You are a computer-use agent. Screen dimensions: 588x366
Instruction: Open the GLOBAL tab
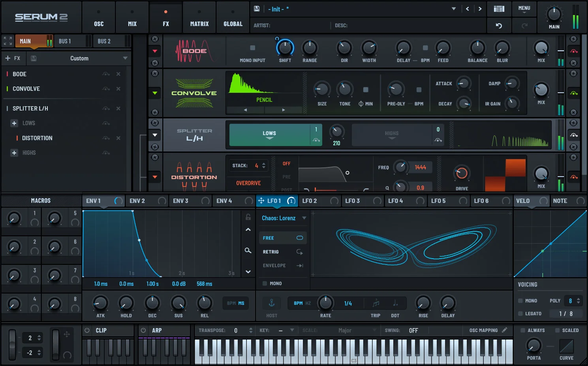click(x=233, y=17)
